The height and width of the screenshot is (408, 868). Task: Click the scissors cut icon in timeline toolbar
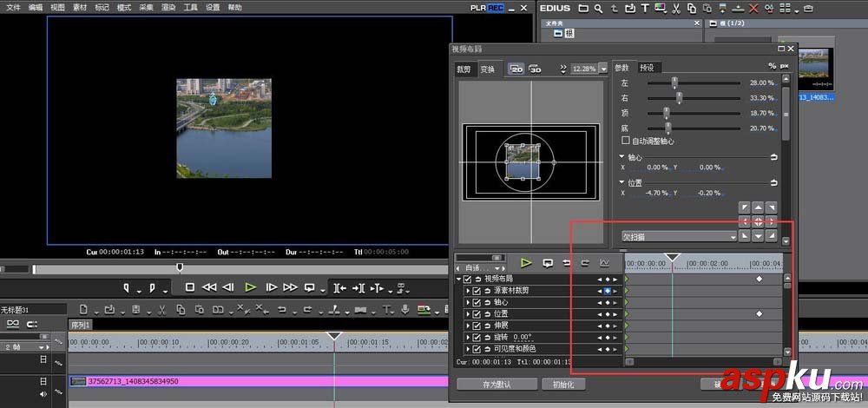pos(161,309)
